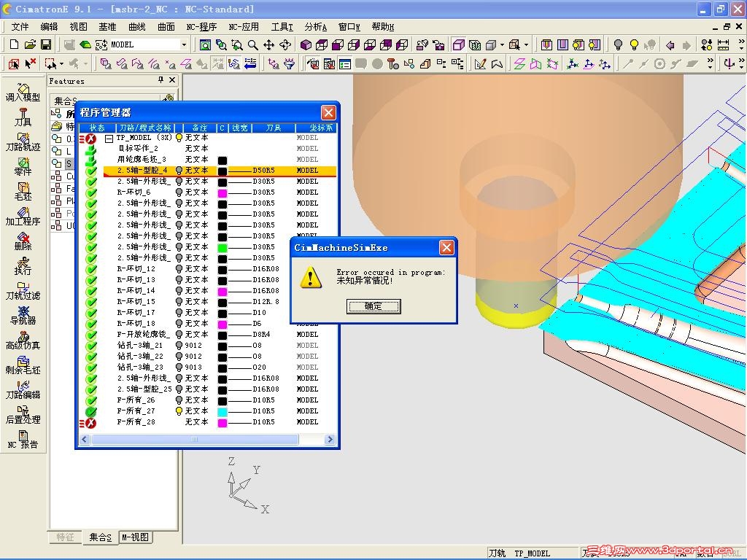The height and width of the screenshot is (560, 747).
Task: Toggle the lightbulb for 钻孔-3轴_21 row
Action: point(179,346)
